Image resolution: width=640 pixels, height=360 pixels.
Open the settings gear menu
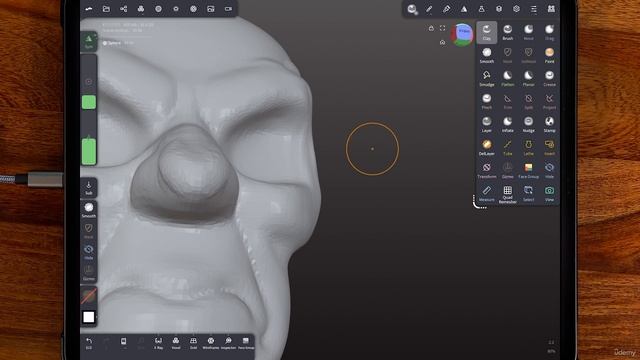(x=516, y=9)
